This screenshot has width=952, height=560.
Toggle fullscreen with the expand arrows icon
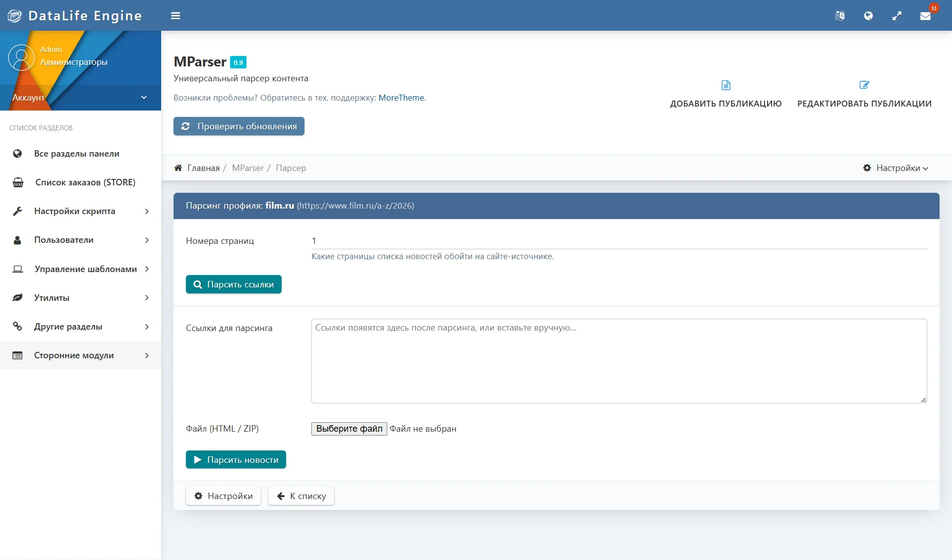(x=897, y=16)
